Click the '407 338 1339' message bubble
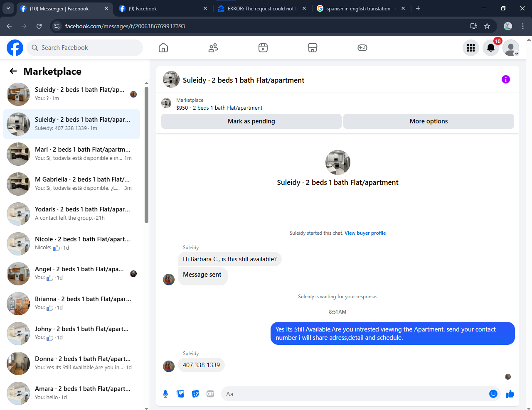 (x=201, y=365)
